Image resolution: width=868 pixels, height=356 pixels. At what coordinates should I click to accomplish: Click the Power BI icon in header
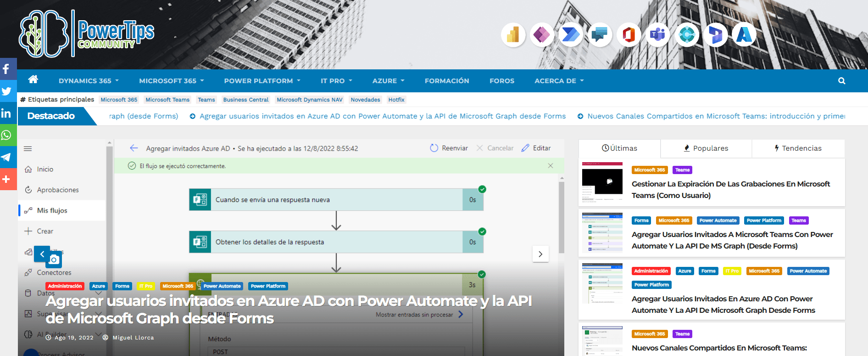tap(513, 35)
